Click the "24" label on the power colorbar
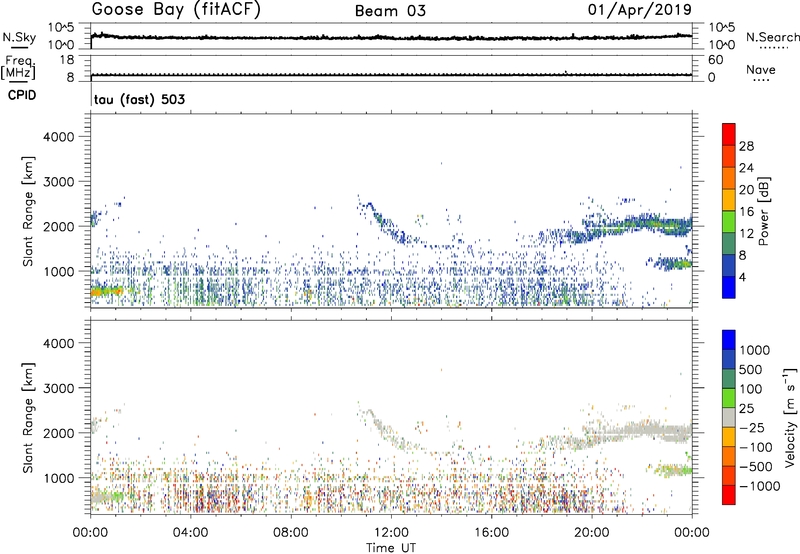Viewport: 800px width, 554px height. click(x=746, y=168)
